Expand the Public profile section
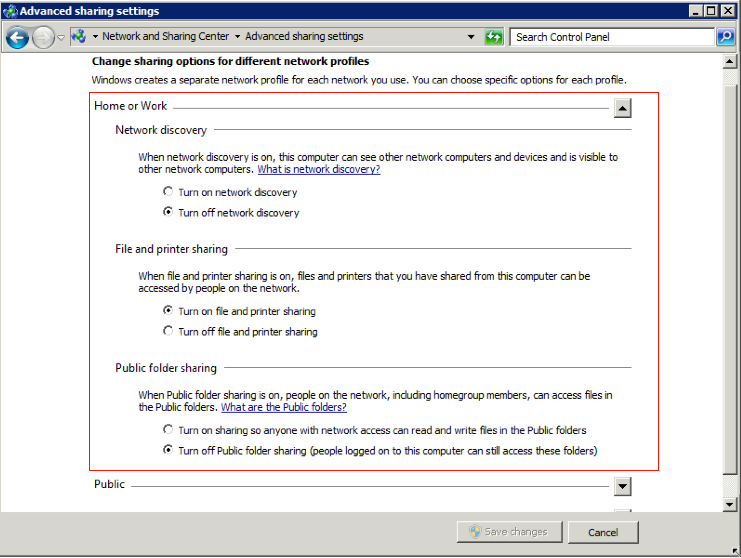 pyautogui.click(x=622, y=486)
